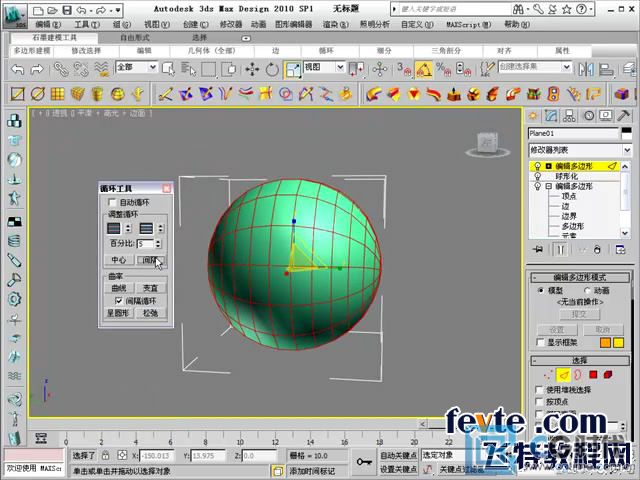Open the Align tool
Image resolution: width=640 pixels, height=480 pixels.
606,69
